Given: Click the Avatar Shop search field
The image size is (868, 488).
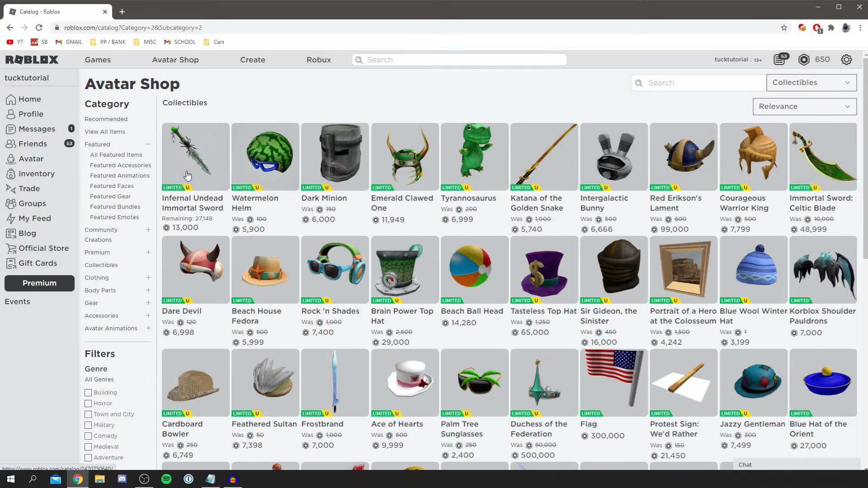Looking at the screenshot, I should [698, 83].
